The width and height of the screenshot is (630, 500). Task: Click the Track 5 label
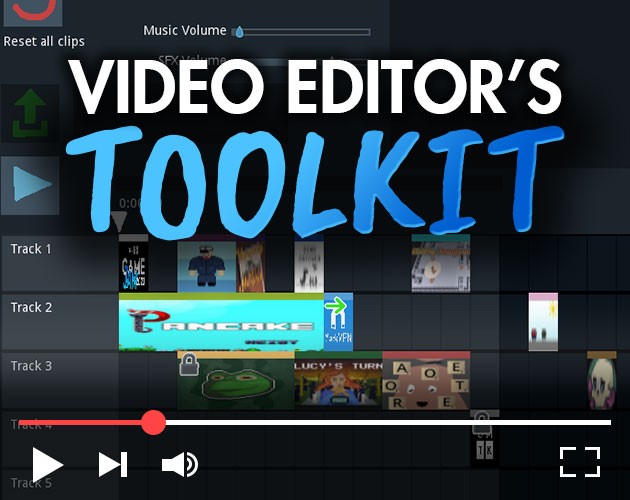(x=31, y=483)
